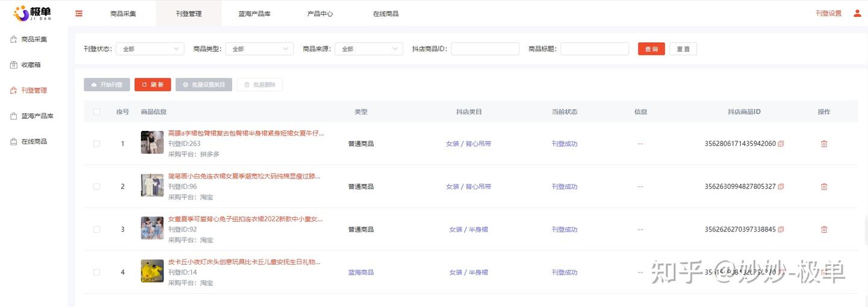Open the 简笔画小白兔连衣裙 product thumbnail

tap(152, 185)
